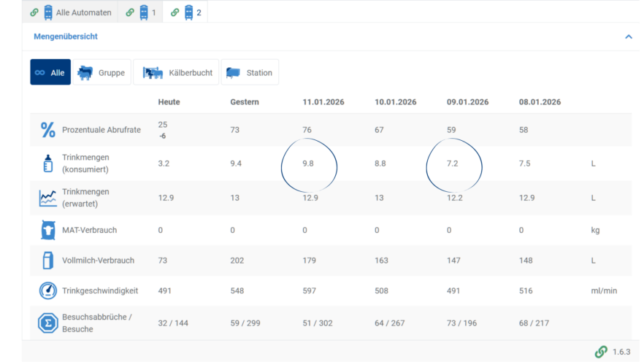Click the Gestern column header
This screenshot has height=362, width=644.
(x=244, y=102)
